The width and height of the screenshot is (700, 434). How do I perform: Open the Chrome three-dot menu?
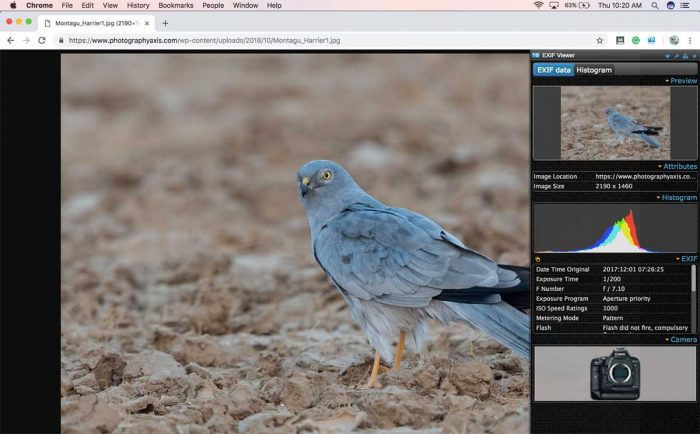tap(689, 40)
